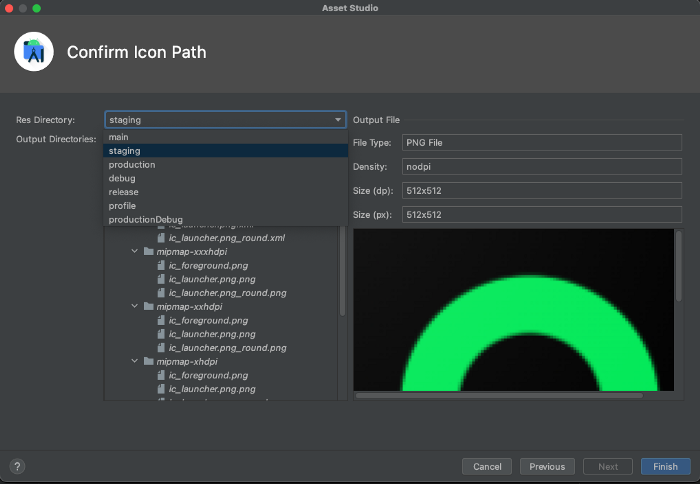700x484 pixels.
Task: Select main from the Res Directory list
Action: tap(225, 137)
